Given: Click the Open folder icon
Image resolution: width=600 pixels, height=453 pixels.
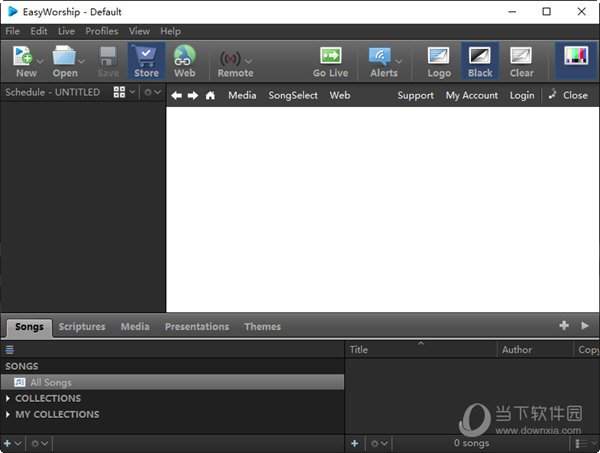Looking at the screenshot, I should pyautogui.click(x=64, y=55).
